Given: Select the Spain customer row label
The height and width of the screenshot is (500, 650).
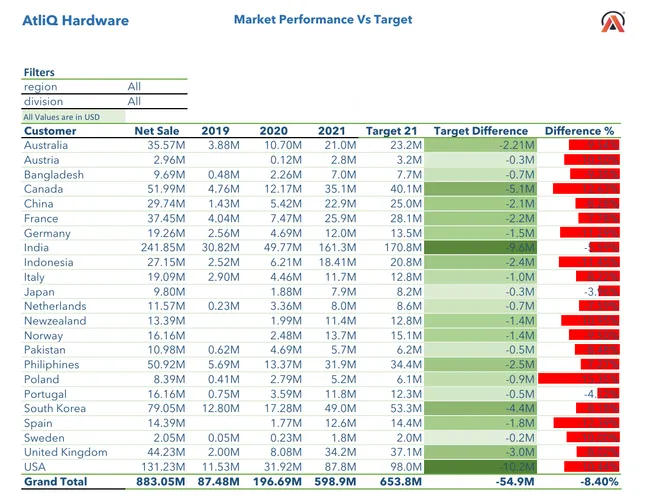Looking at the screenshot, I should (x=38, y=423).
